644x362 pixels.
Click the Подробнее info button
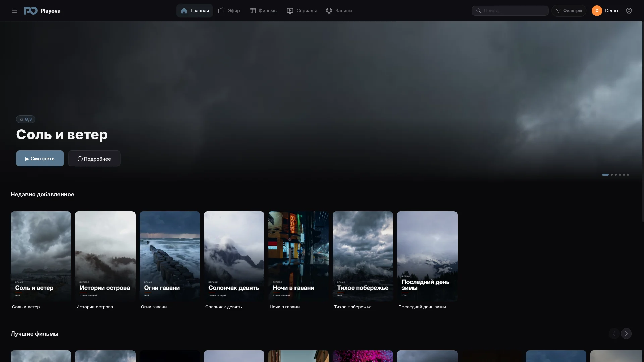pyautogui.click(x=94, y=159)
